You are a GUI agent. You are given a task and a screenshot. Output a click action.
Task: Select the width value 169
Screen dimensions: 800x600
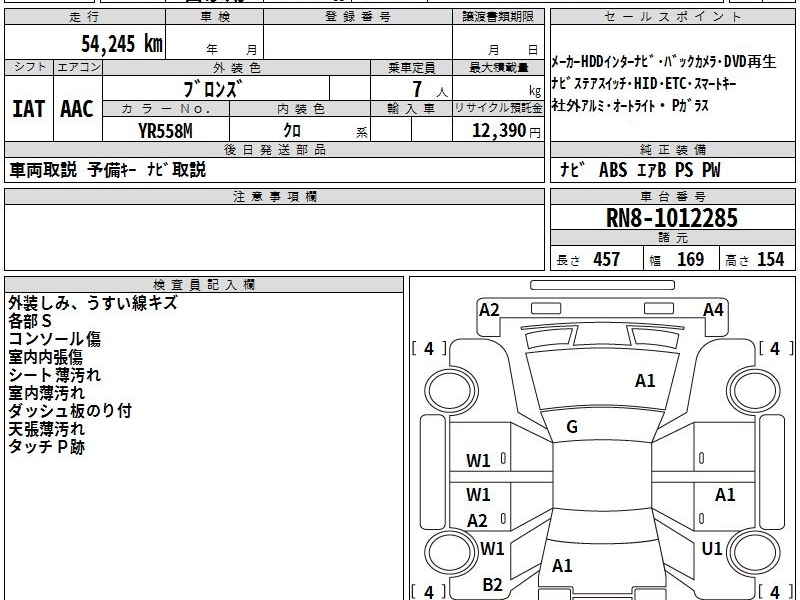(x=690, y=260)
